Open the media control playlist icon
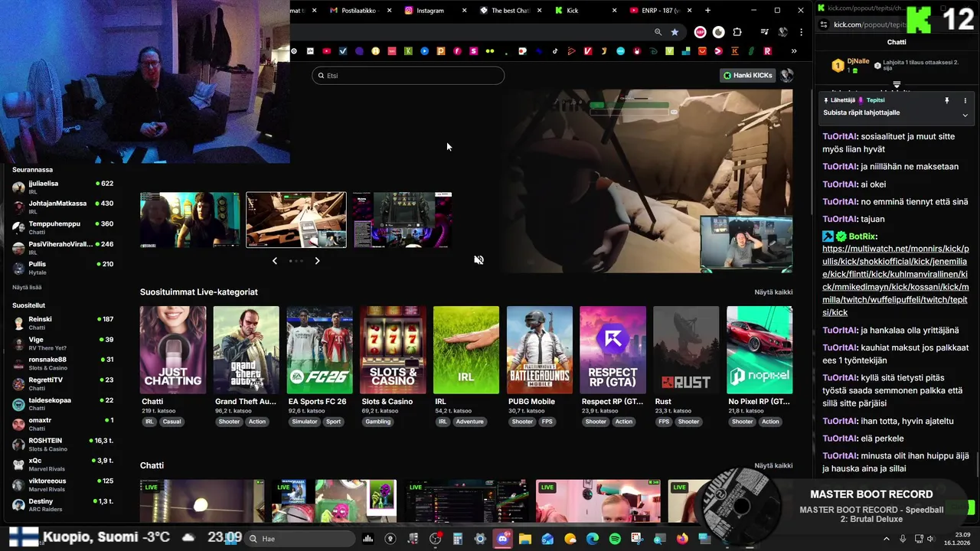Image resolution: width=980 pixels, height=551 pixels. (x=764, y=32)
